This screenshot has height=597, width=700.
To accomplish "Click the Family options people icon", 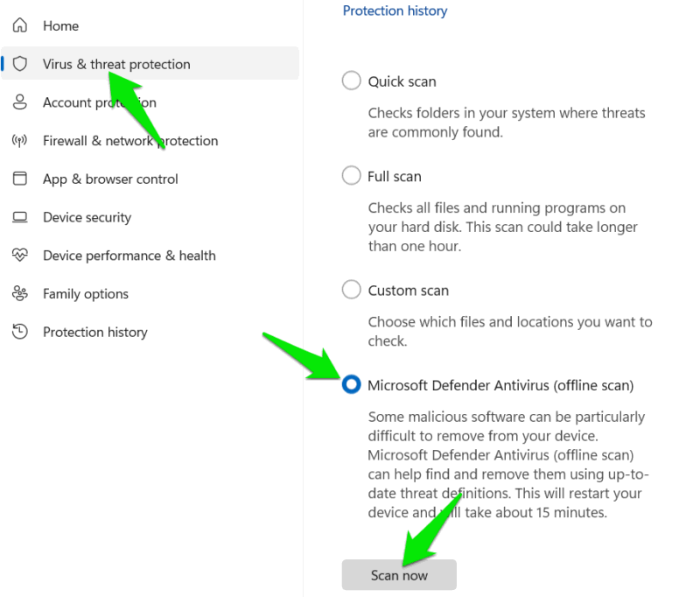I will tap(19, 293).
